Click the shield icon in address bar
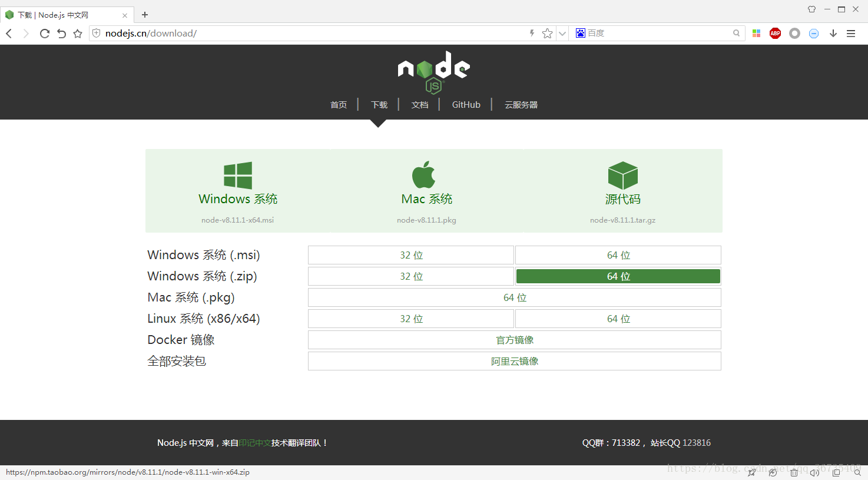 tap(97, 33)
